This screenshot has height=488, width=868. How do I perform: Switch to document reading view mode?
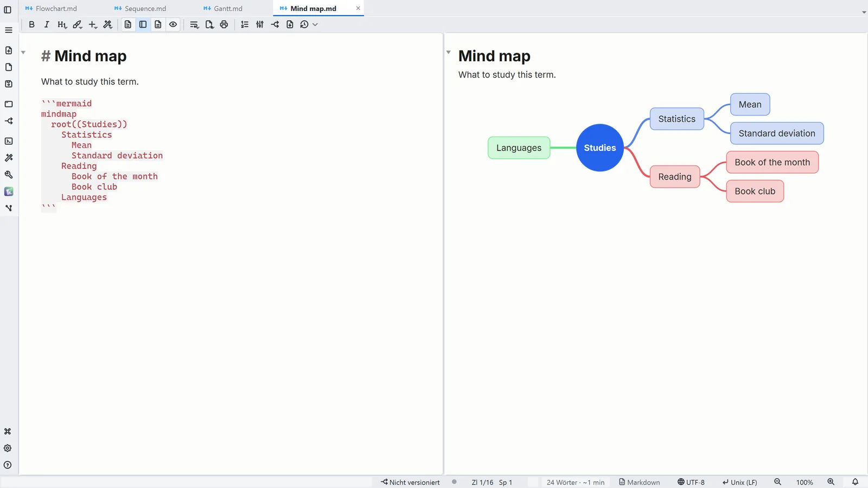158,24
